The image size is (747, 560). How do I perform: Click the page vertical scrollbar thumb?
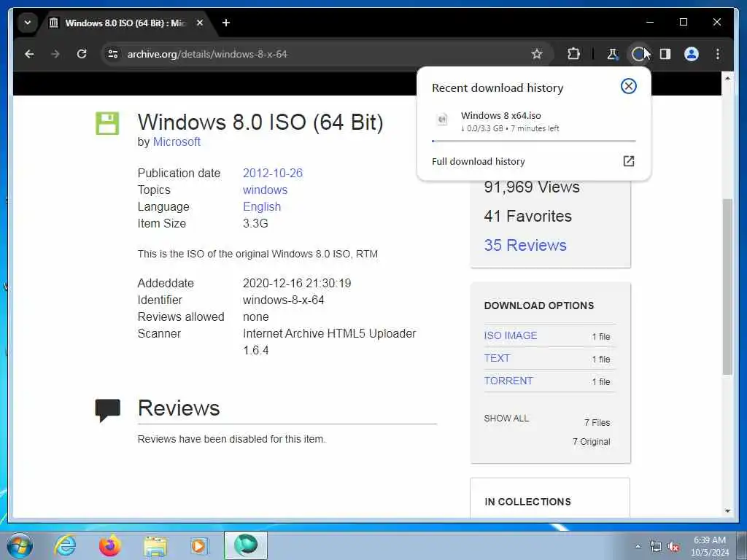click(727, 286)
